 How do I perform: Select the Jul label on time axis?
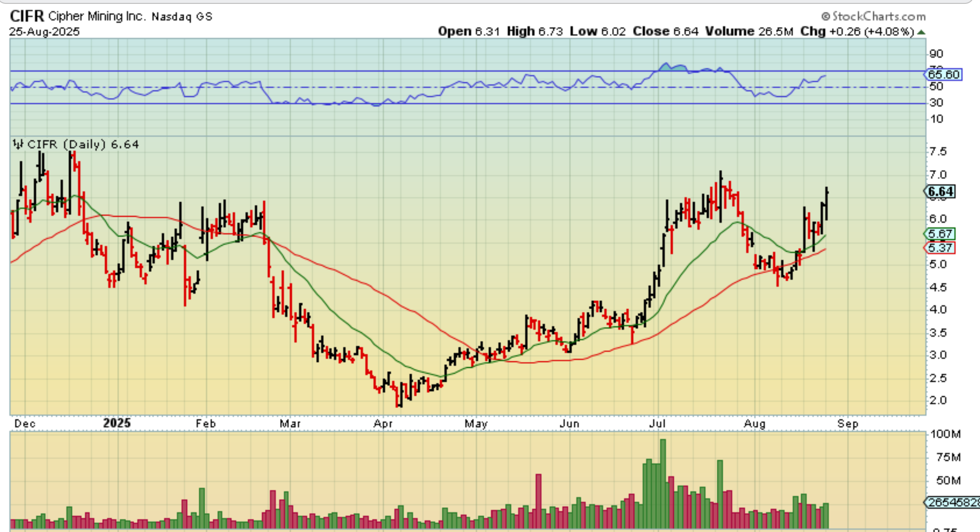(657, 424)
